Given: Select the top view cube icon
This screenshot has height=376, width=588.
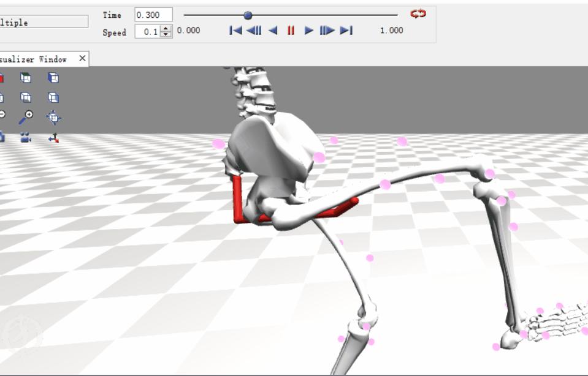Looking at the screenshot, I should (x=26, y=77).
